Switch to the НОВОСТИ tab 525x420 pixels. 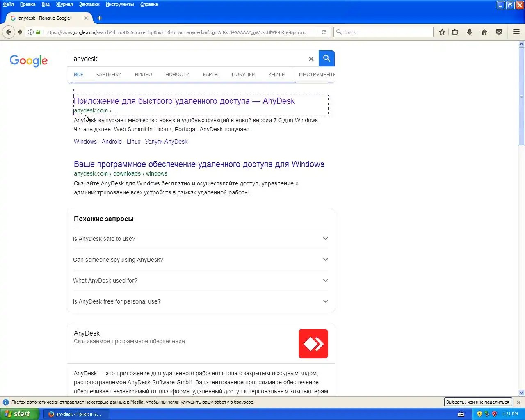pos(178,75)
